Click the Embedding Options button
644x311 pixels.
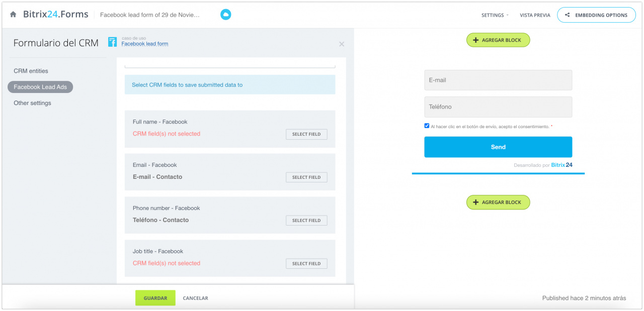coord(596,15)
